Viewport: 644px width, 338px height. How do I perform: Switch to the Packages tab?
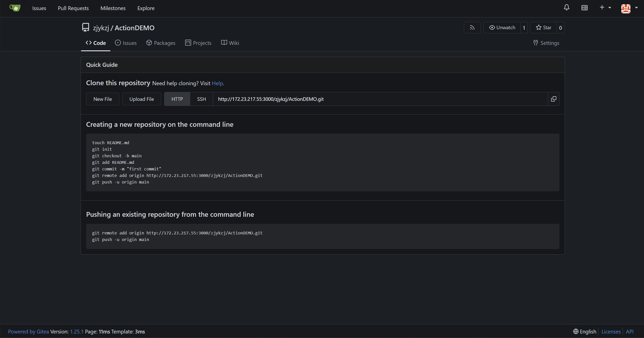[161, 43]
